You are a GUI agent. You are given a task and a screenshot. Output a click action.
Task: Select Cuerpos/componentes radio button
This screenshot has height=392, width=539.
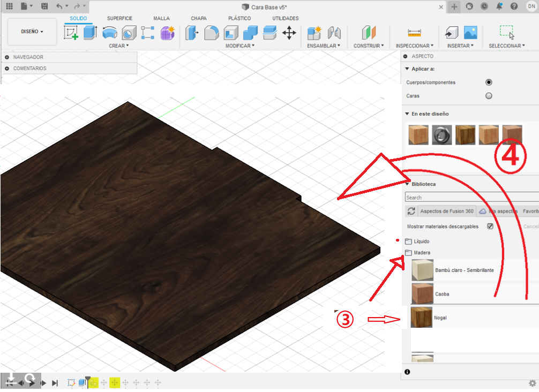(x=489, y=82)
